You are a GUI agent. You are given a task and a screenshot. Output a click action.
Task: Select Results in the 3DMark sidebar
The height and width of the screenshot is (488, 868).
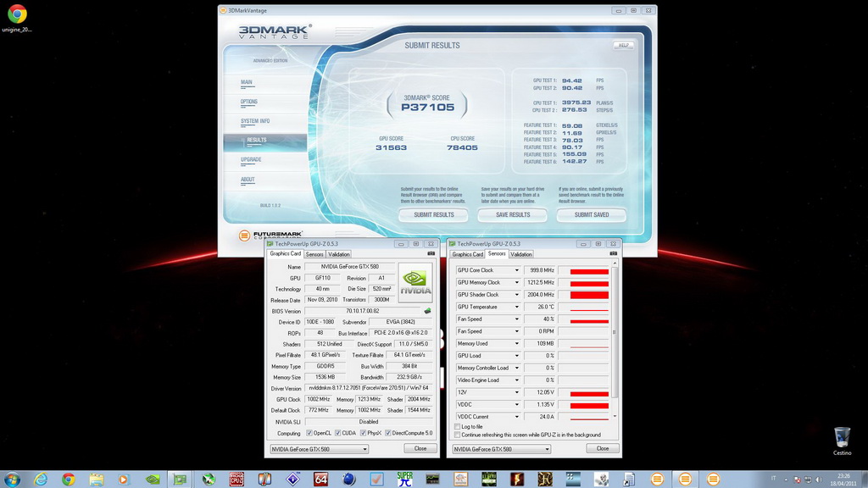(x=265, y=141)
